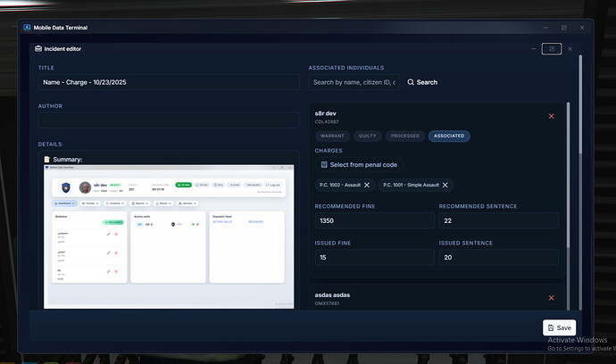This screenshot has width=616, height=364.
Task: Click the Author input field
Action: pos(169,120)
